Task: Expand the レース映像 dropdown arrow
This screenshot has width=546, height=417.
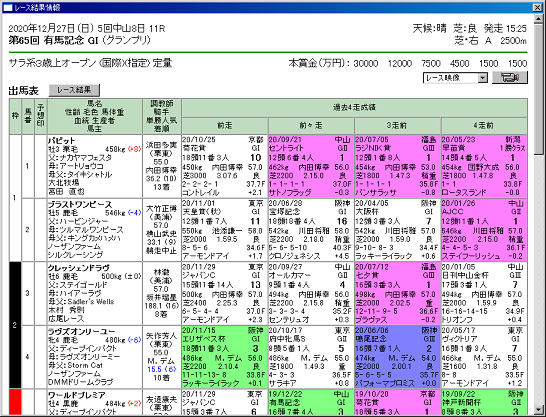Action: [482, 78]
